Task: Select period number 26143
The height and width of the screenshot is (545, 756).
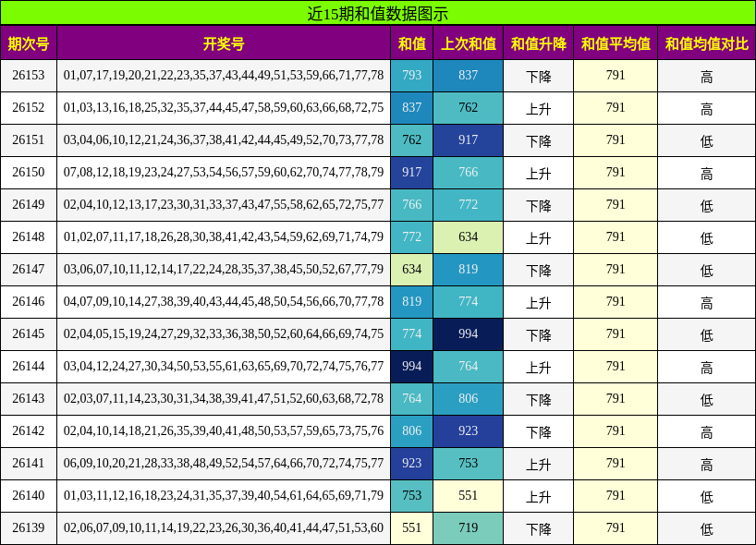Action: click(29, 398)
